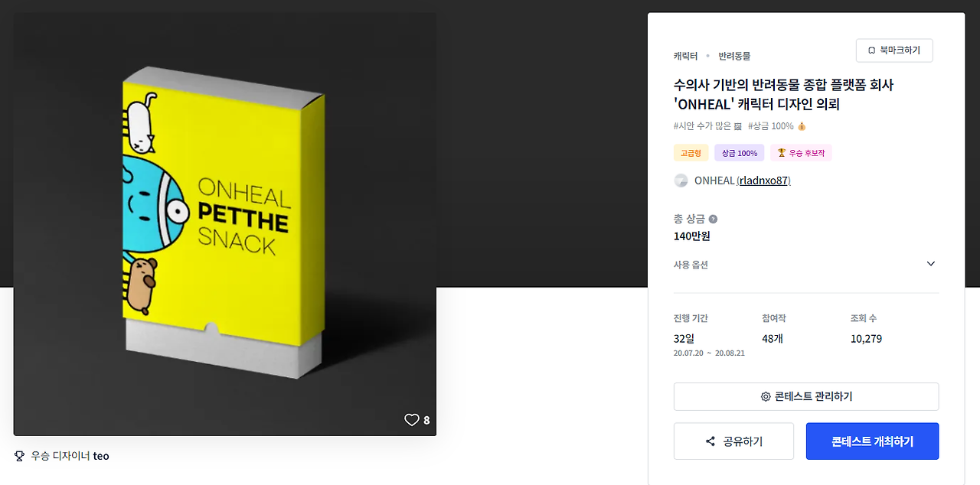Click the trophy icon next to 우승 디자이너

(20, 456)
